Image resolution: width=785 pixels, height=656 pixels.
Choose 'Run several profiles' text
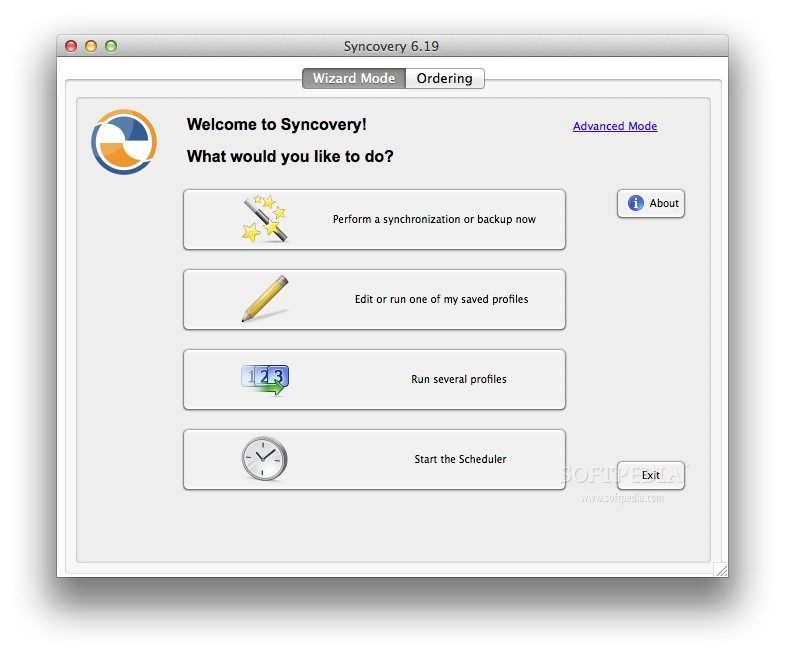click(459, 379)
